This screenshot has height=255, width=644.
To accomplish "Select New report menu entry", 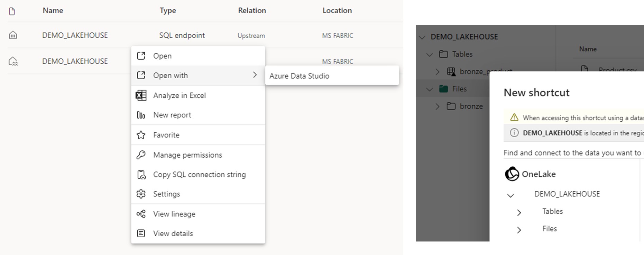I will (x=198, y=115).
